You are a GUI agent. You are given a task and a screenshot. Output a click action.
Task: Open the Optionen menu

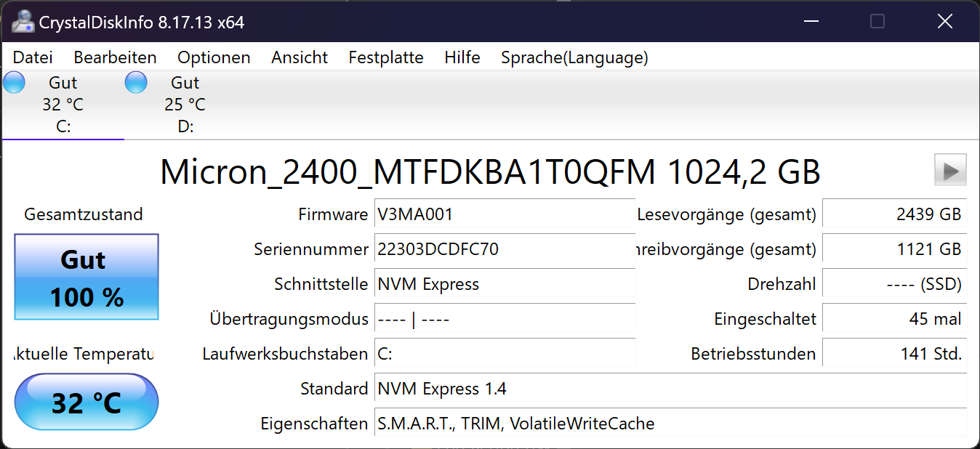click(x=214, y=57)
